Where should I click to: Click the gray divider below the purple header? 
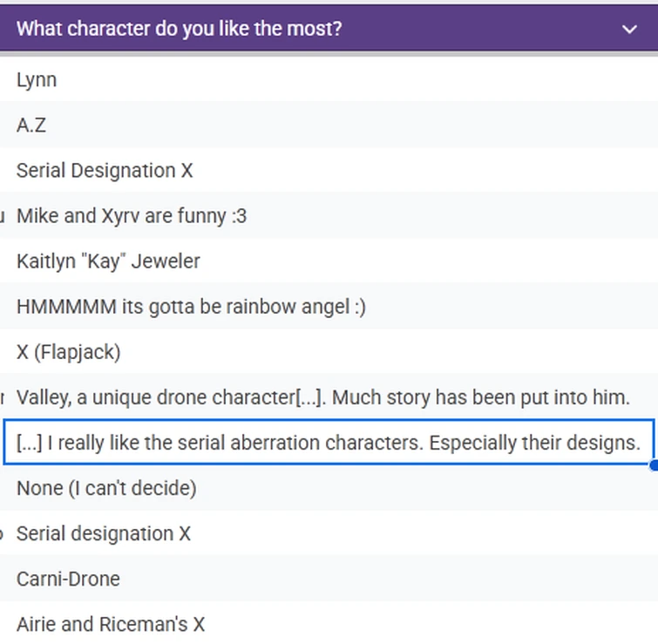pyautogui.click(x=329, y=54)
